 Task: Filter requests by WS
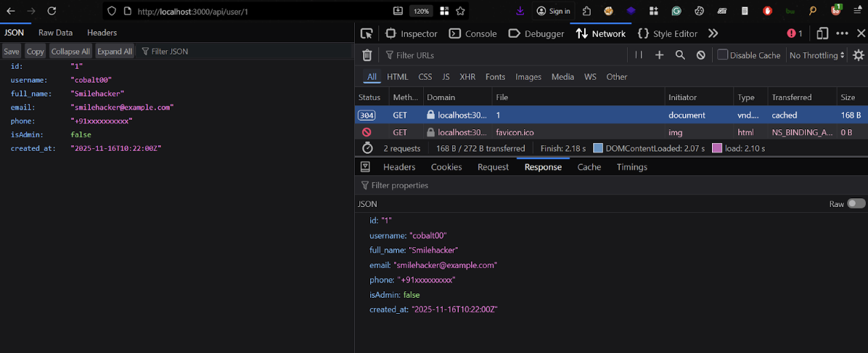click(x=590, y=77)
